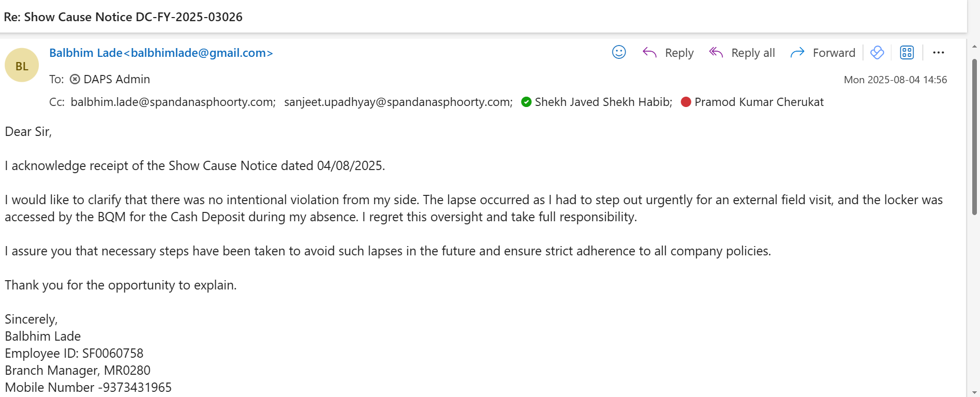980x397 pixels.
Task: Click red presence dot of Pramod Kumar
Action: 686,102
